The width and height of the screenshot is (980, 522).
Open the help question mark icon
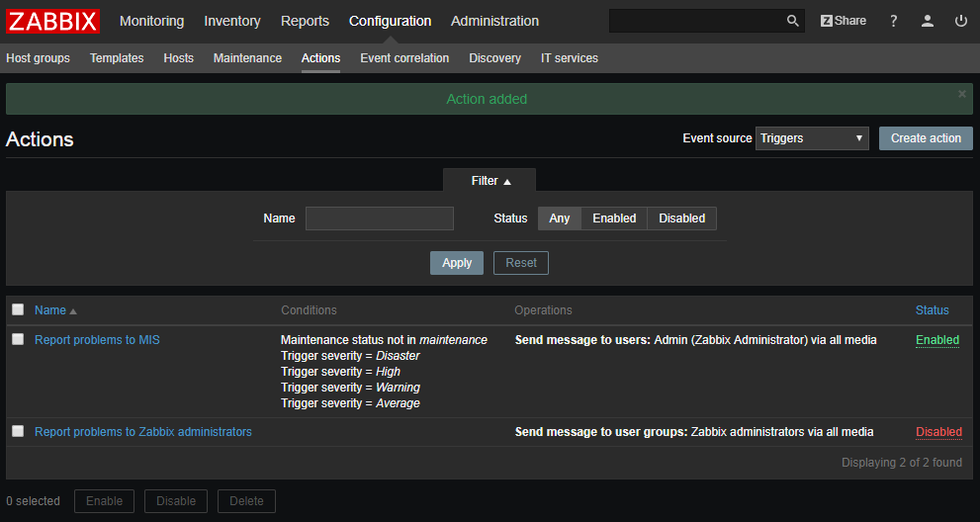(894, 21)
